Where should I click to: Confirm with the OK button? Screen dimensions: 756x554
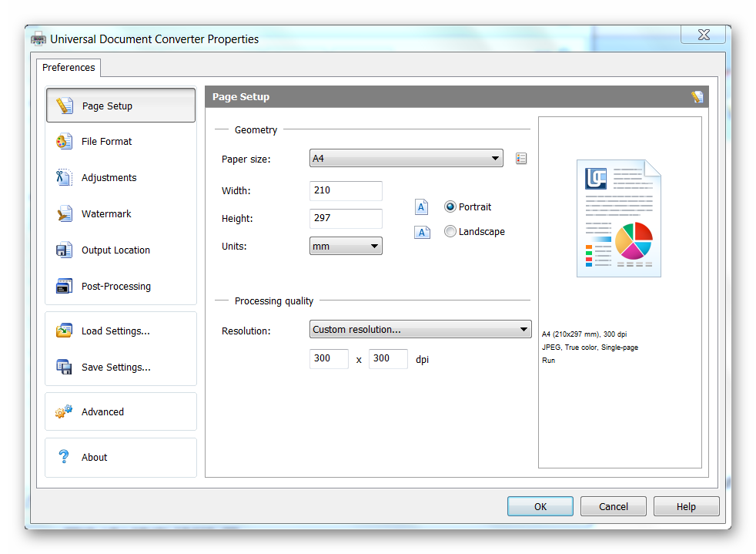540,506
